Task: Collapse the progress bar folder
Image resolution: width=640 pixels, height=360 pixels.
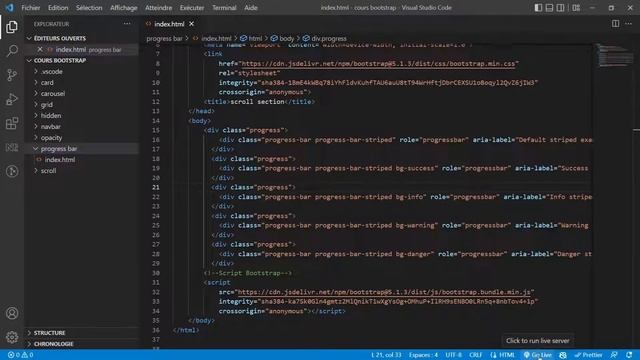Action: [x=82, y=149]
